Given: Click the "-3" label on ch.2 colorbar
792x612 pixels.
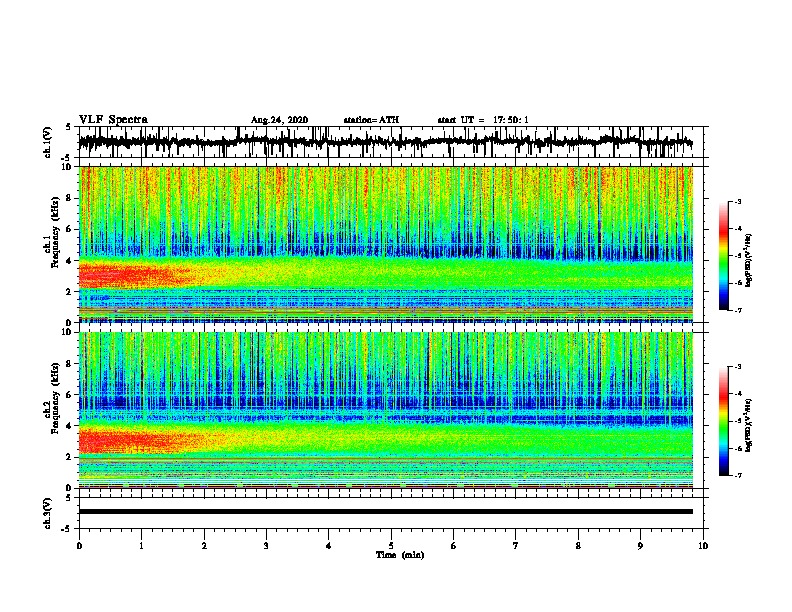Looking at the screenshot, I should click(x=737, y=367).
